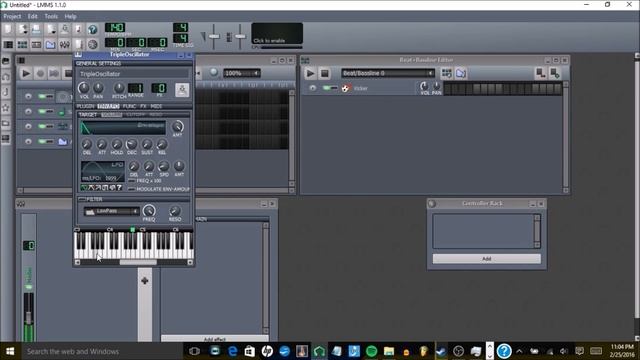Click the kicker instrument icon
Image resolution: width=640 pixels, height=360 pixels.
click(346, 88)
